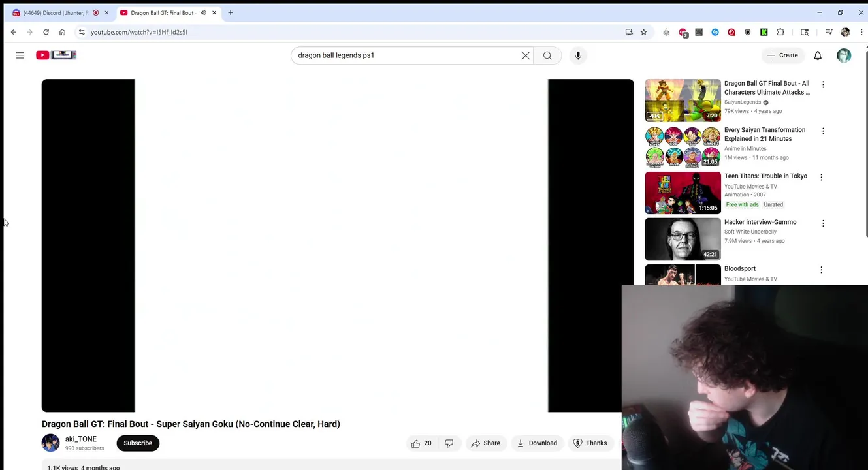Screen dimensions: 868x470
Task: Open aki_TONE channel name link
Action: pyautogui.click(x=81, y=439)
